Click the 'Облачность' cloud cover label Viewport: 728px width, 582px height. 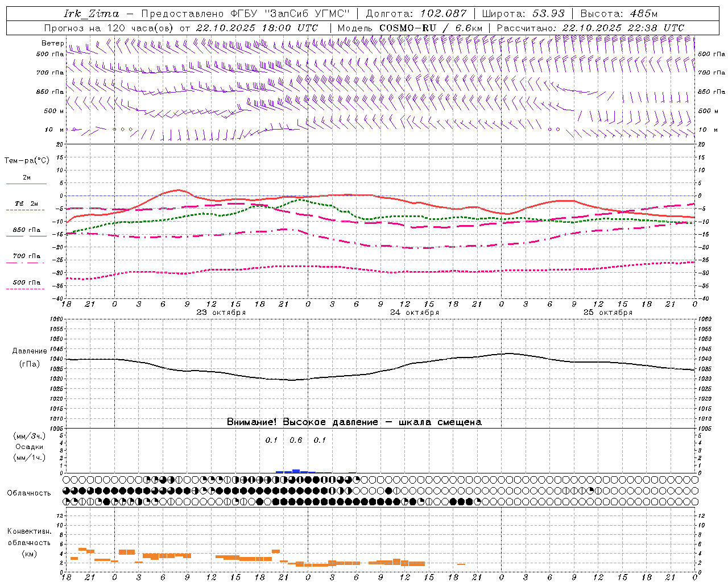(x=29, y=493)
